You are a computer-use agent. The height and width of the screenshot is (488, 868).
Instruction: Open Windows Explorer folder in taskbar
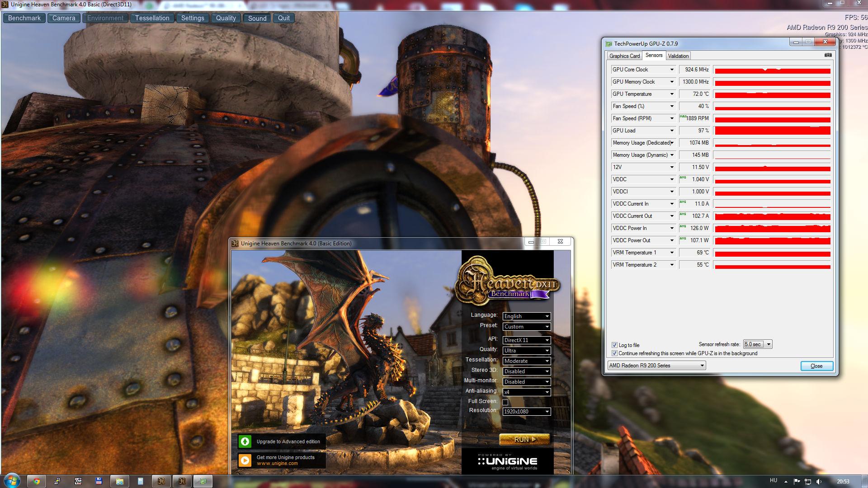tap(120, 481)
